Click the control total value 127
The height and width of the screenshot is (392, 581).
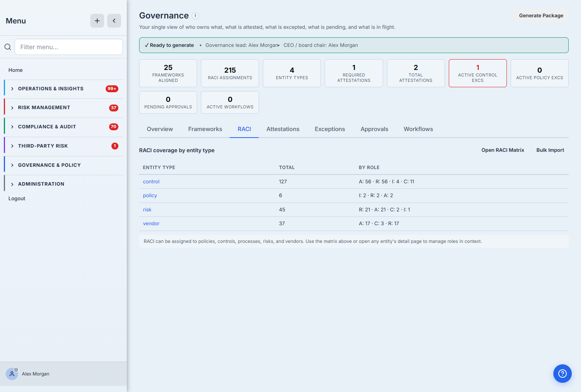point(283,182)
